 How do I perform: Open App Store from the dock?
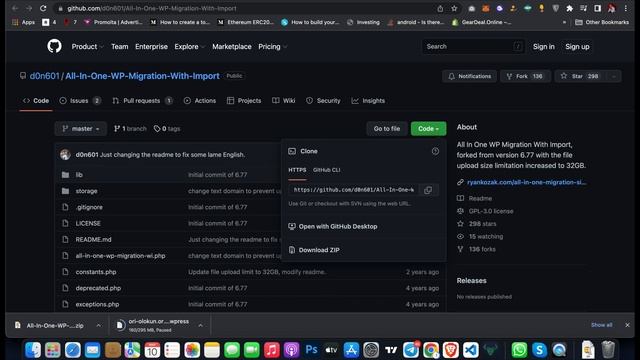click(351, 350)
